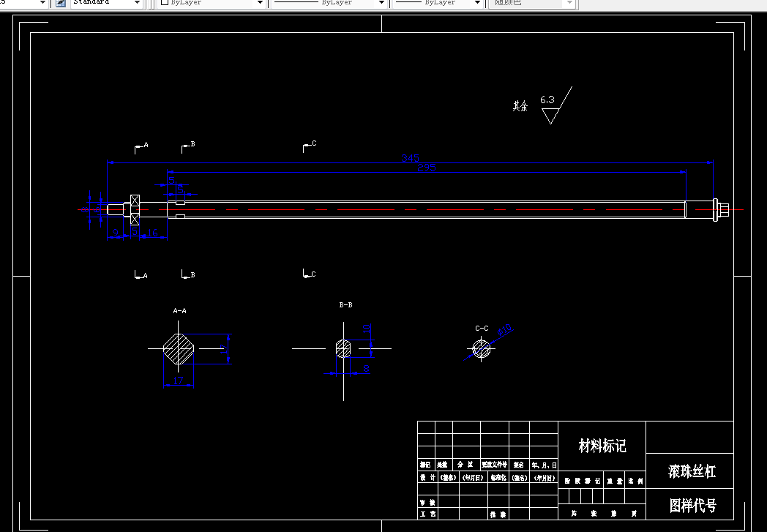Select upper section marker B

(188, 146)
